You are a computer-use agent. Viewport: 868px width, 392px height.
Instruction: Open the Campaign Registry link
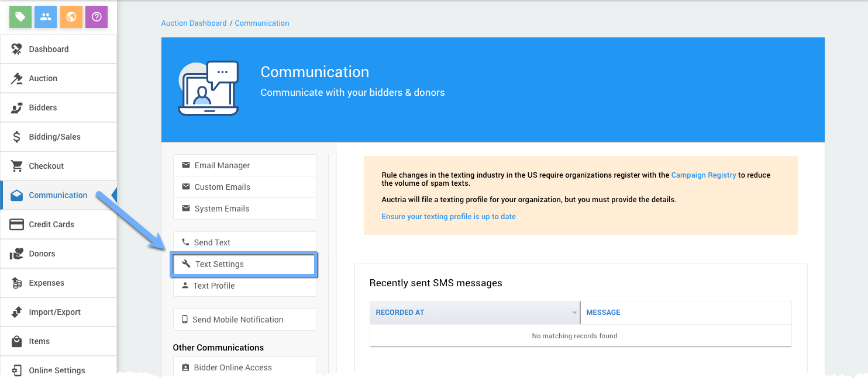tap(703, 175)
